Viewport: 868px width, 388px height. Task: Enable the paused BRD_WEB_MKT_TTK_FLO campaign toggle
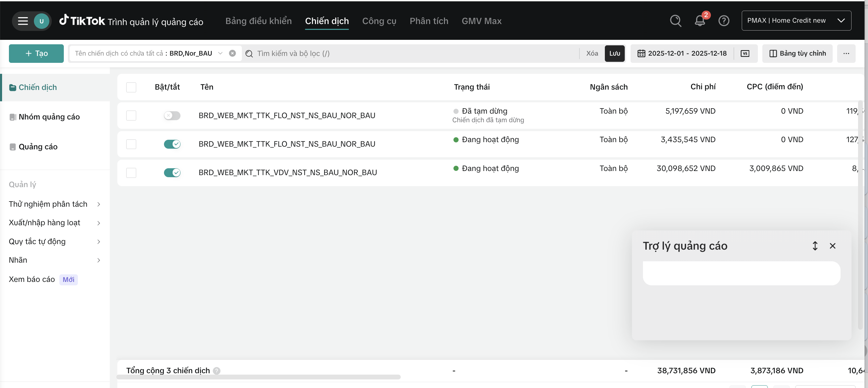click(x=172, y=116)
